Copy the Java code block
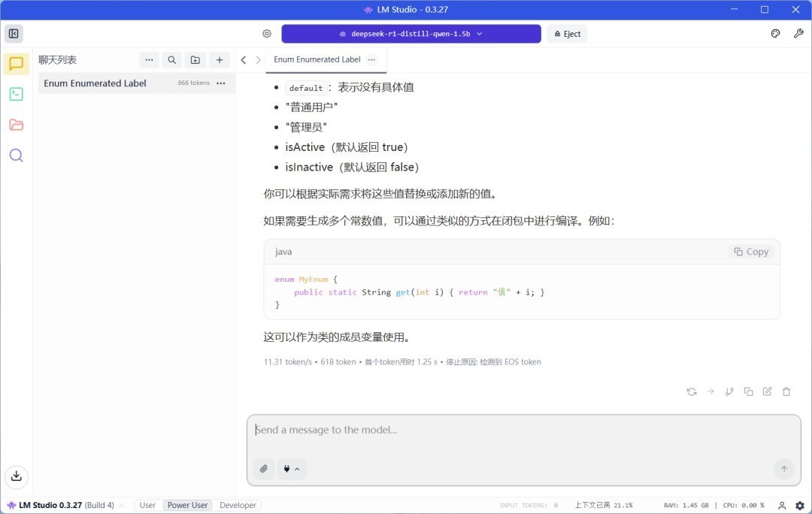This screenshot has height=514, width=812. 751,252
